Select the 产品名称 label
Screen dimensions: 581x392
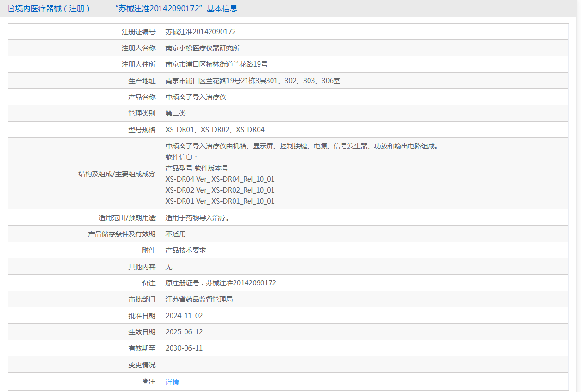coord(142,97)
